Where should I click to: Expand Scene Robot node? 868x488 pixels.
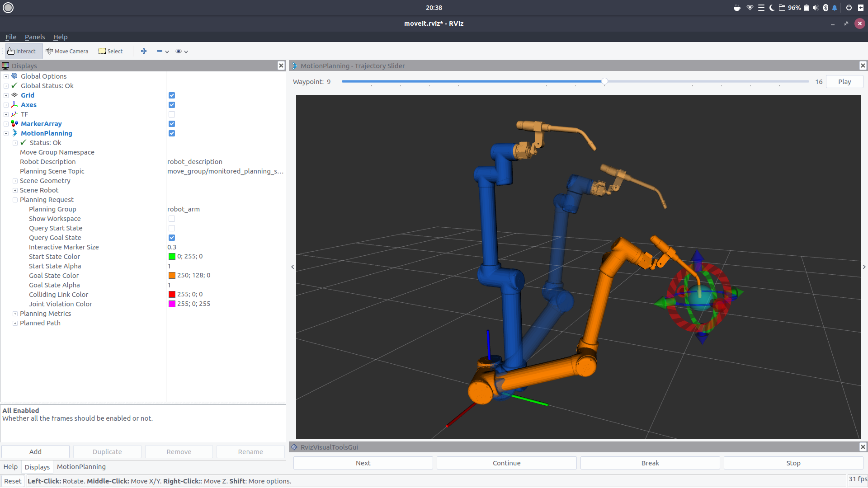[15, 190]
